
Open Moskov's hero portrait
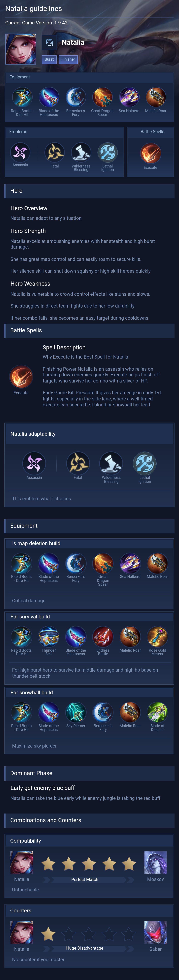(155, 863)
